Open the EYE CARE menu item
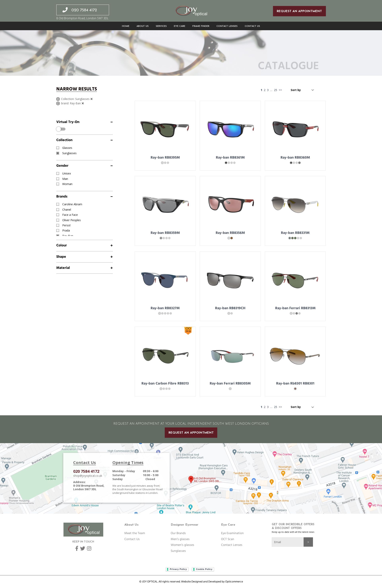382x588 pixels. click(x=179, y=26)
